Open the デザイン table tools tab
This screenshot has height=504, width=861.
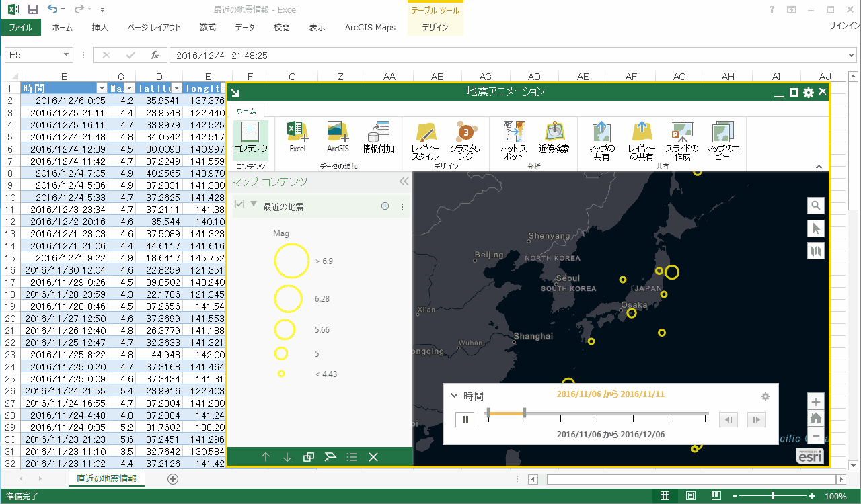point(435,28)
